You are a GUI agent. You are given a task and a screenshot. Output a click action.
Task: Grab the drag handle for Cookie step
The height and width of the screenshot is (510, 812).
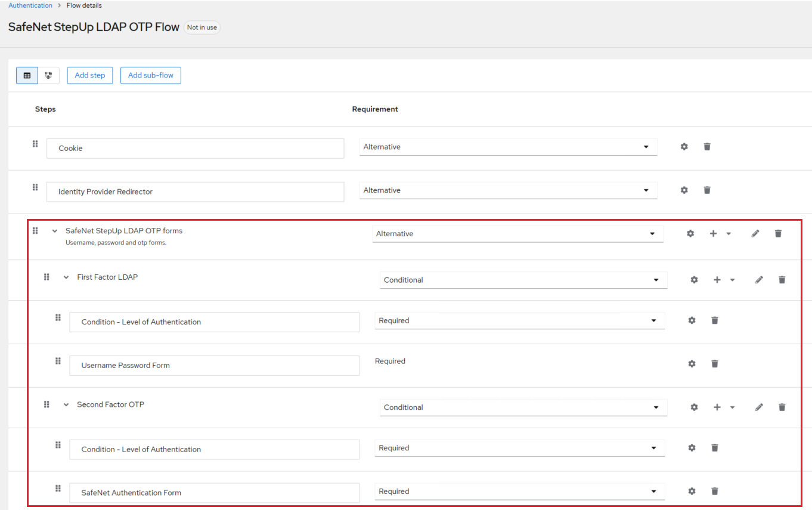tap(35, 144)
